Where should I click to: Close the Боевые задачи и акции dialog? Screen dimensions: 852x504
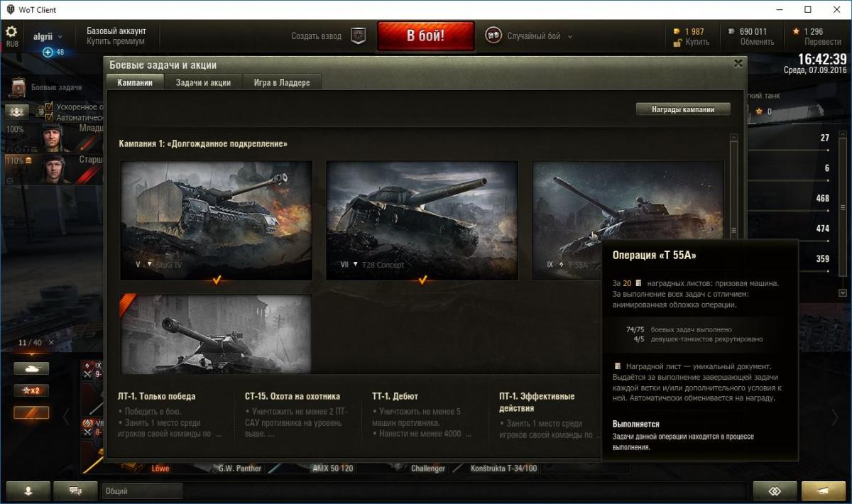click(738, 64)
